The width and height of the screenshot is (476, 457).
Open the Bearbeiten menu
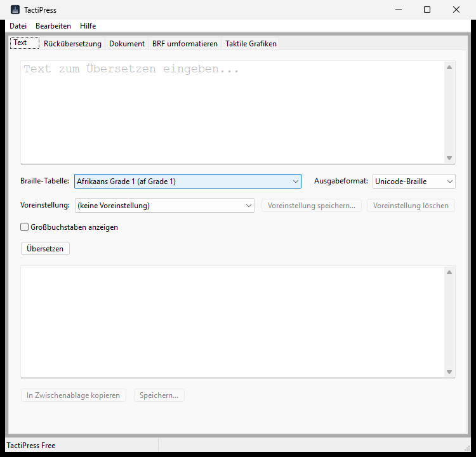coord(53,26)
